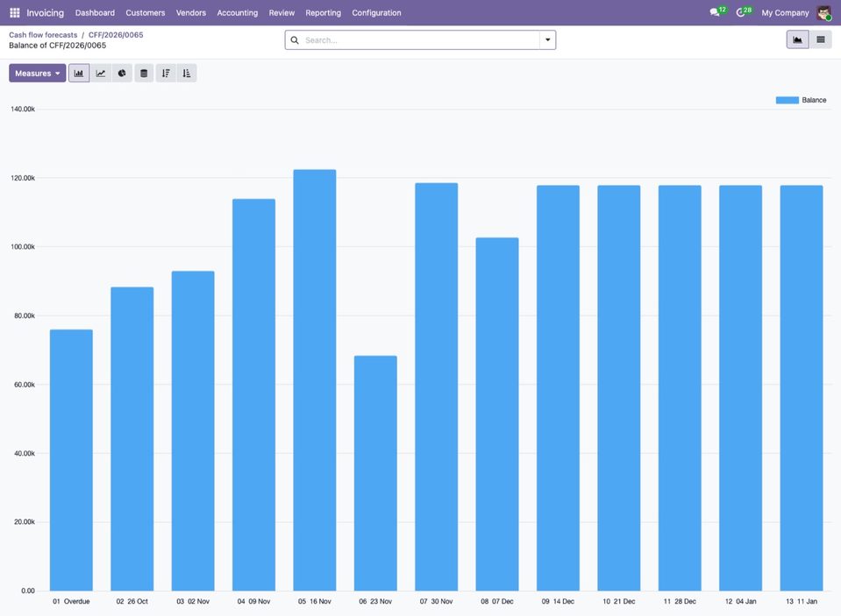
Task: Open CFF/2026/0065 breadcrumb link
Action: (x=116, y=35)
